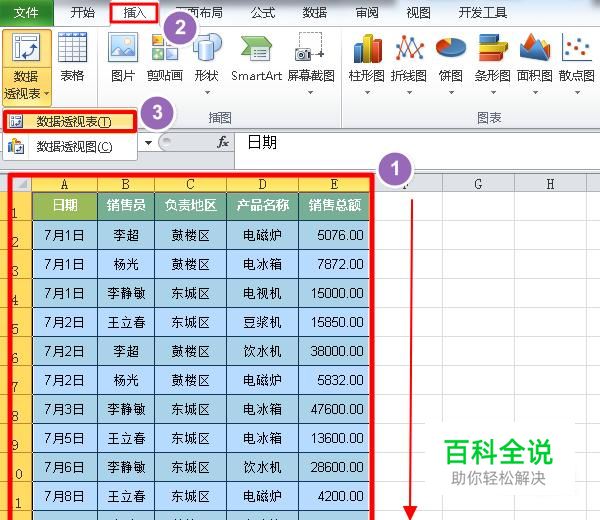Click the 产品名称 header cell
The width and height of the screenshot is (600, 520).
coord(262,206)
